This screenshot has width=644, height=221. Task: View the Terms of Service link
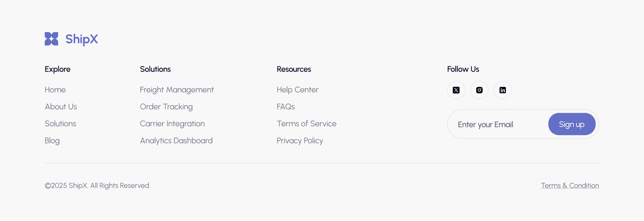click(307, 124)
